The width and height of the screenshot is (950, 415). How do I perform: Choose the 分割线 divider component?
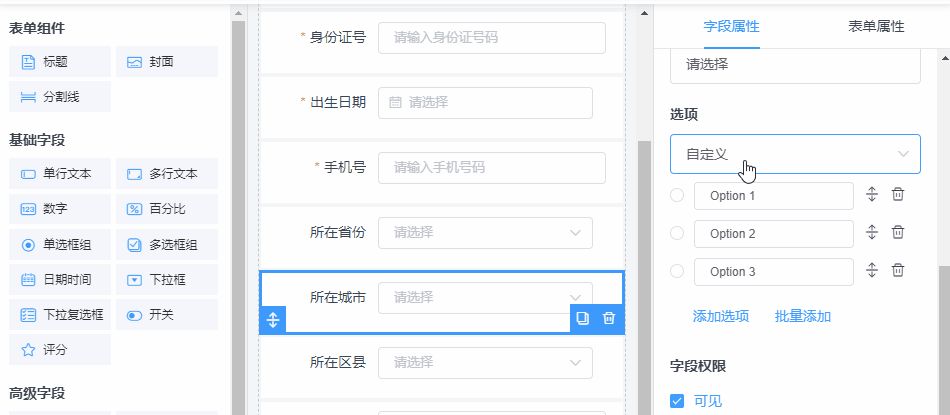click(59, 97)
